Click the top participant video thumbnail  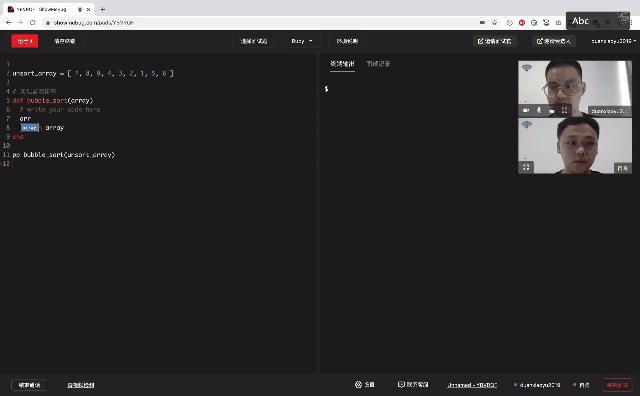pos(575,89)
